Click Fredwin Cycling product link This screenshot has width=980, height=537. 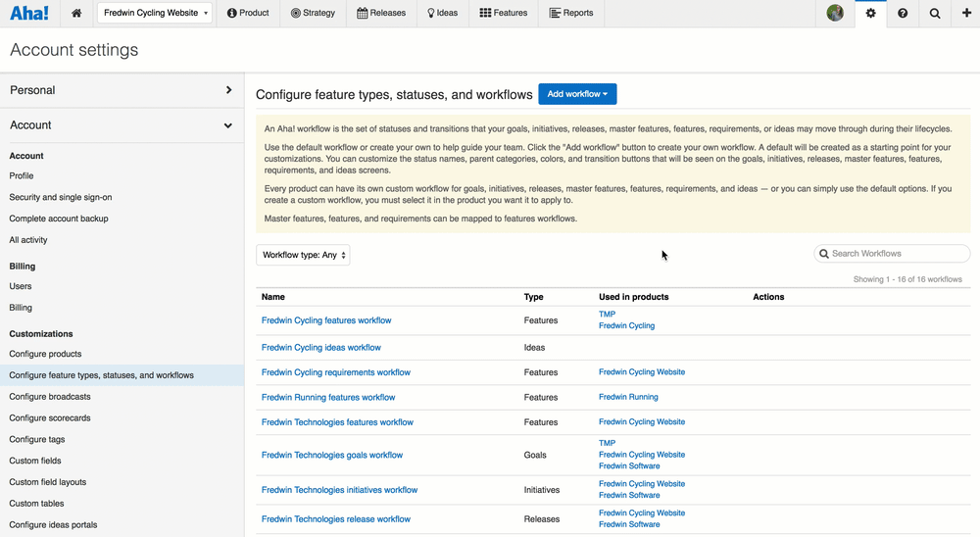click(x=626, y=325)
